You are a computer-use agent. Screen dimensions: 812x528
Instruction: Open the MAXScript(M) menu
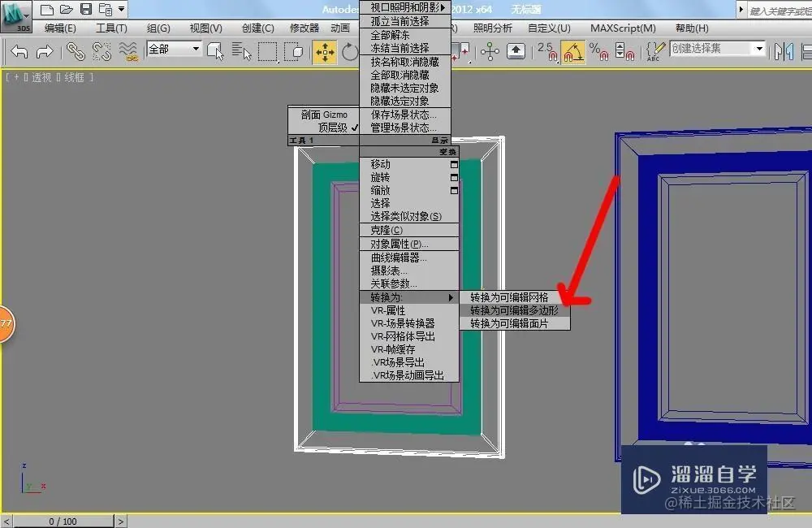coord(623,28)
